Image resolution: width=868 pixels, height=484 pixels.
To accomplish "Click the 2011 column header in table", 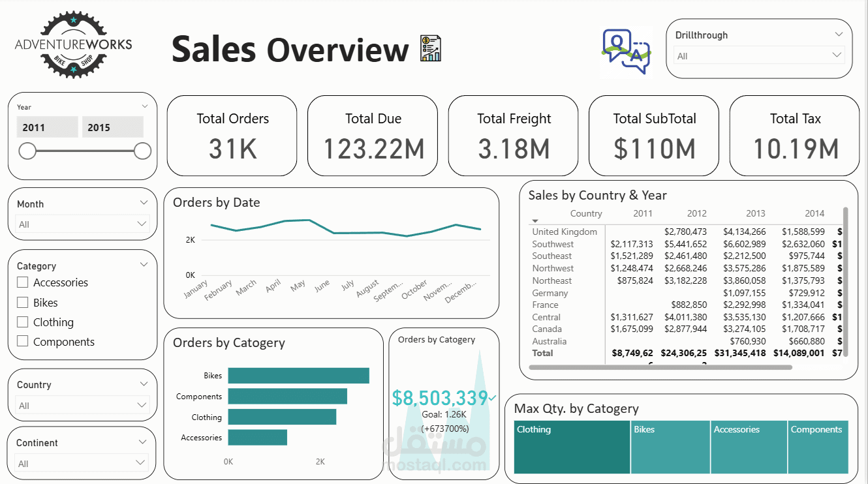I will [643, 213].
